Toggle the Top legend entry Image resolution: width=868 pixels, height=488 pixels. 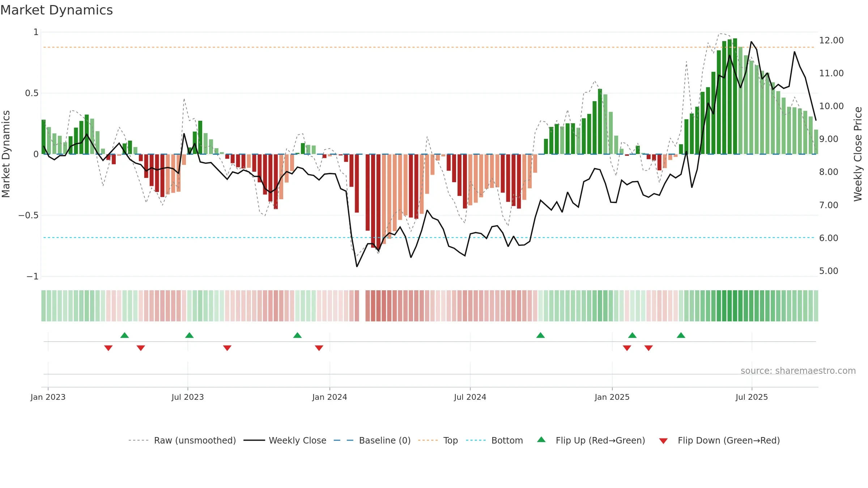(x=438, y=440)
